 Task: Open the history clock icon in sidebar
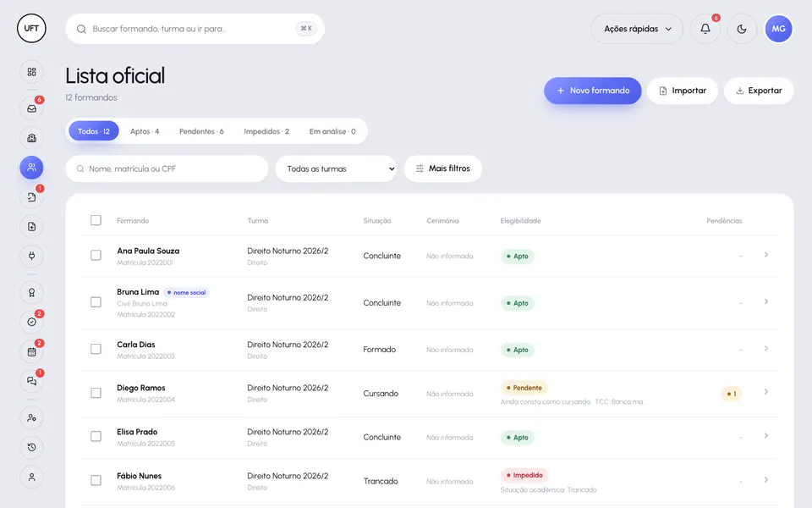[31, 447]
